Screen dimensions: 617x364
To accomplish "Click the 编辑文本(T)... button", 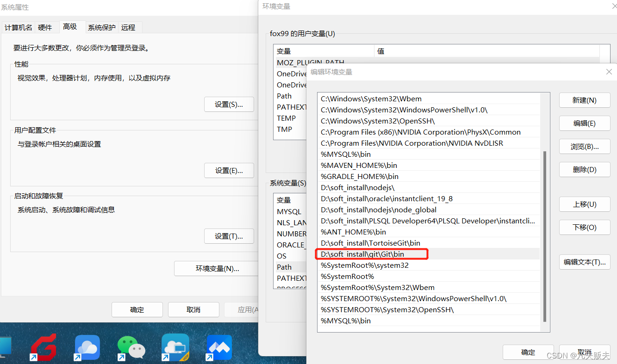I will pos(585,262).
